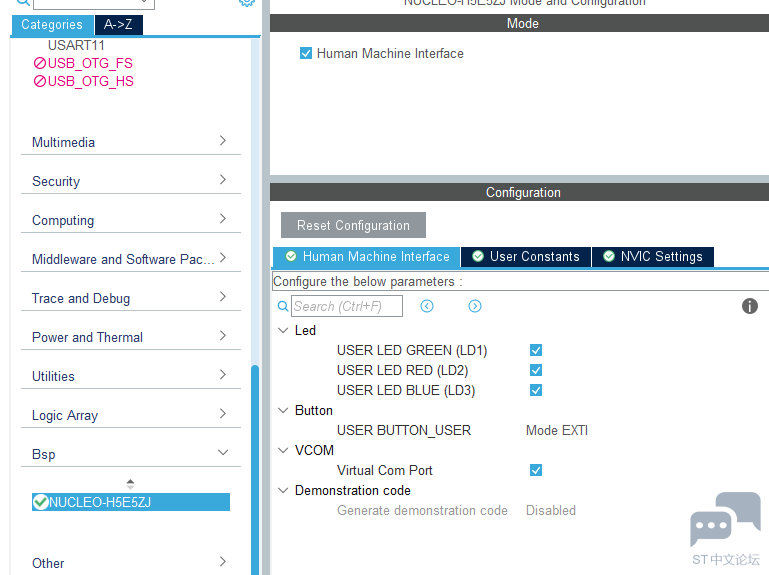Collapse the Button parameter group
This screenshot has height=575, width=769.
tap(283, 410)
